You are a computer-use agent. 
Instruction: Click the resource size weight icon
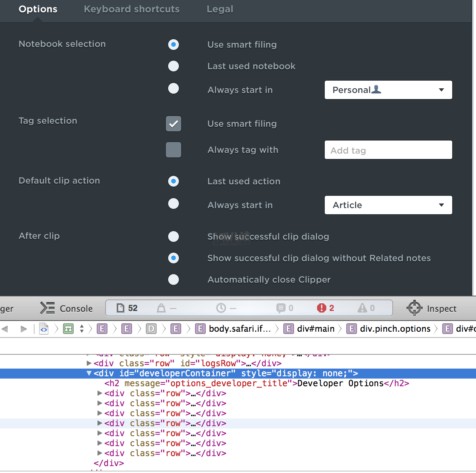161,308
